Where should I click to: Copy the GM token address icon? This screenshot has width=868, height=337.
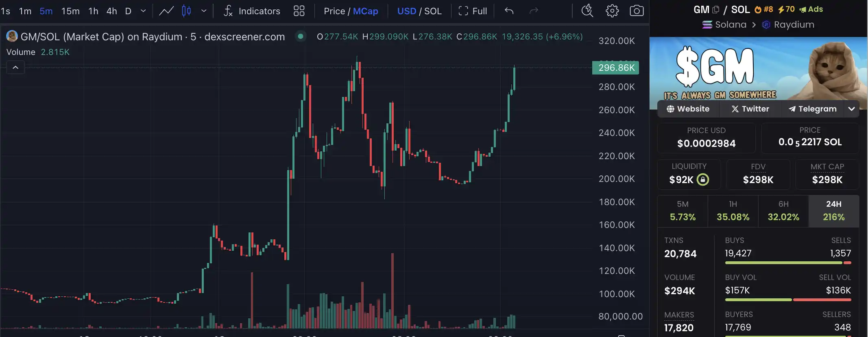pos(716,9)
